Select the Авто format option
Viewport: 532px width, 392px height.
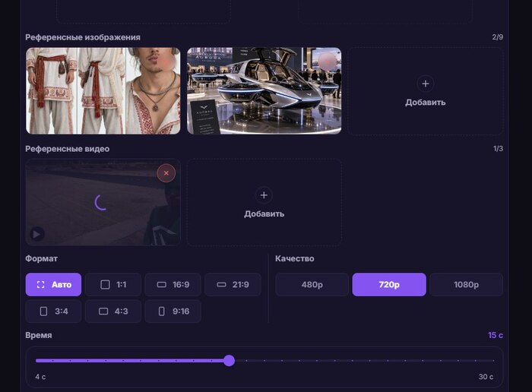pyautogui.click(x=53, y=285)
